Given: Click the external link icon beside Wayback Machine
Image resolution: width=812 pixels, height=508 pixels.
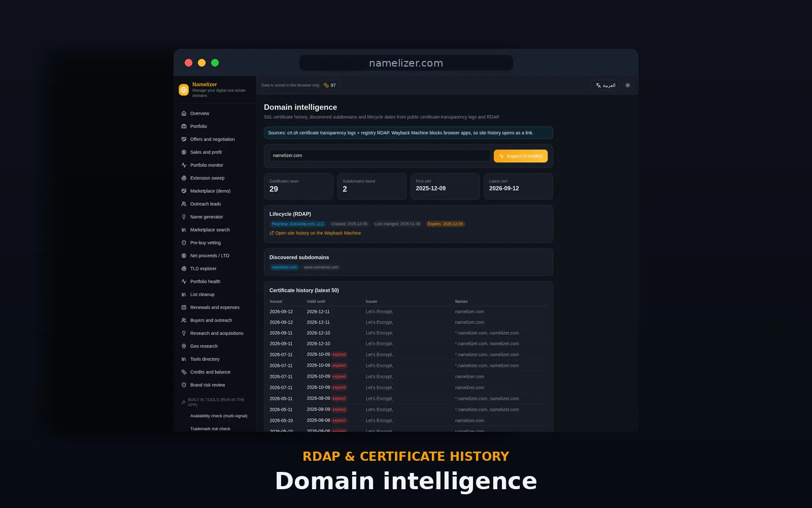Looking at the screenshot, I should [x=272, y=233].
